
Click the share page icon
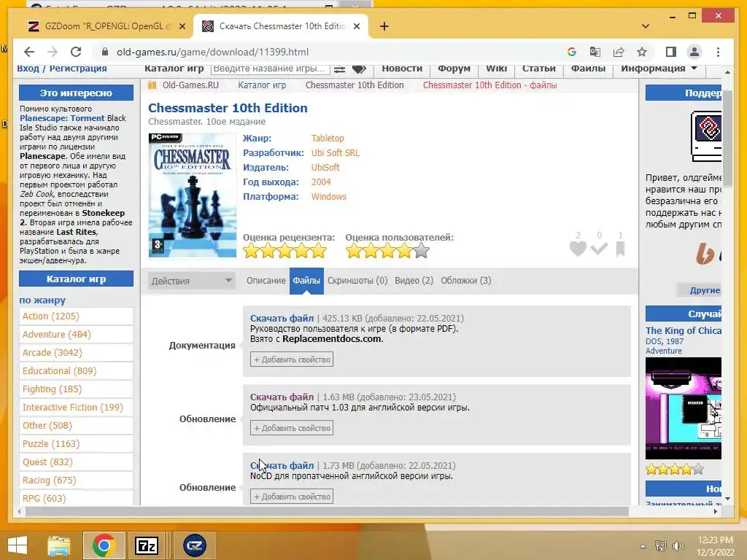point(619,52)
